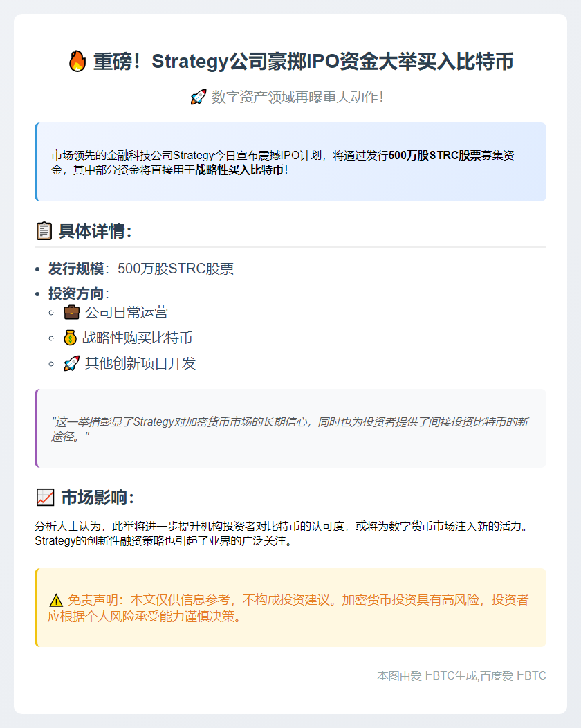Screen dimensions: 581x728
Task: Click the rocket emoji beside the subtitle
Action: coord(198,98)
